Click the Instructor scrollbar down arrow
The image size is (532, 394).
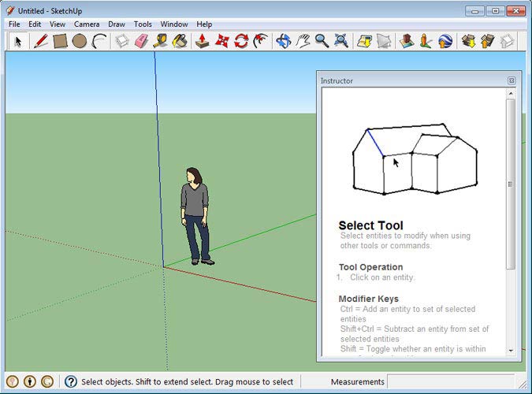[510, 351]
